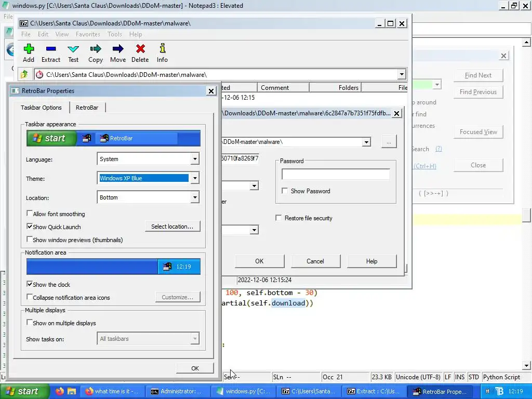Click the up-folder icon beside 7-Zip address bar

point(24,74)
